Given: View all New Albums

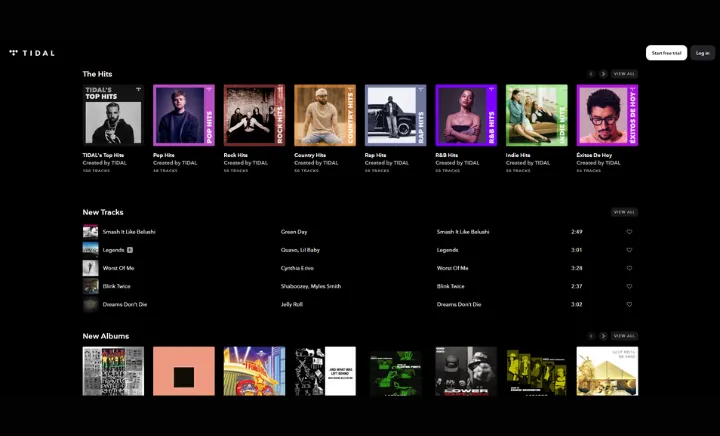Looking at the screenshot, I should [x=624, y=336].
